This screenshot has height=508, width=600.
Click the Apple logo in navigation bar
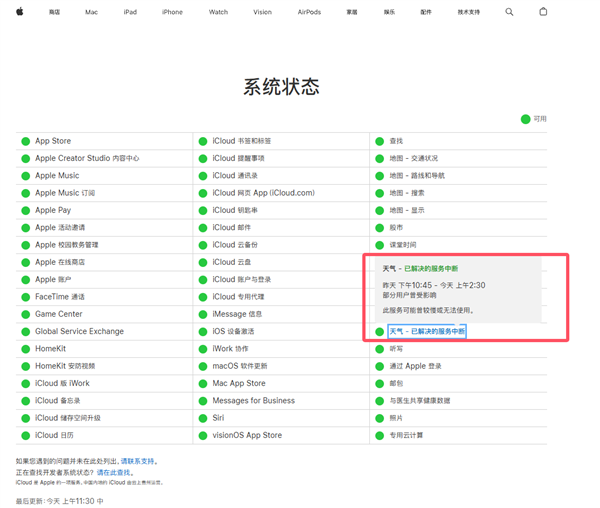[20, 12]
